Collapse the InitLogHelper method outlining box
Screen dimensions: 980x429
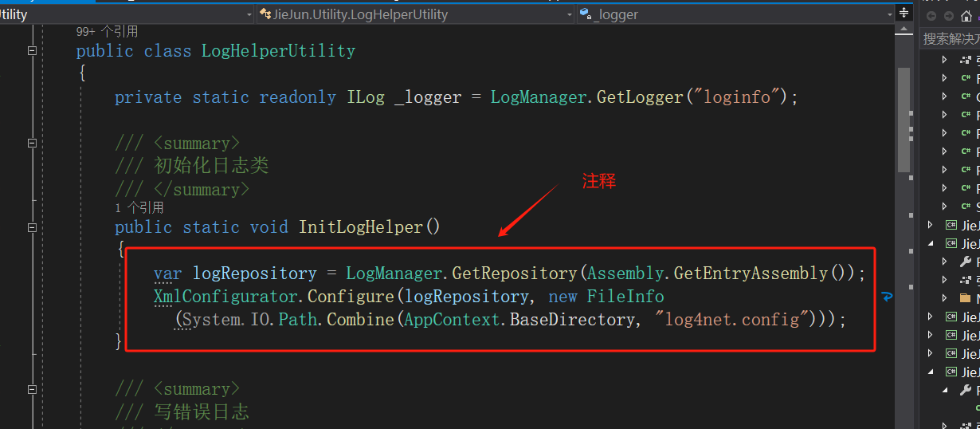[x=32, y=227]
